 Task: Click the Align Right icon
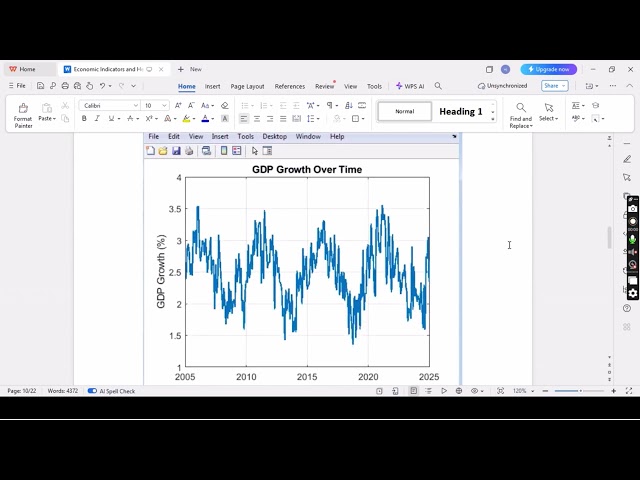[x=270, y=119]
